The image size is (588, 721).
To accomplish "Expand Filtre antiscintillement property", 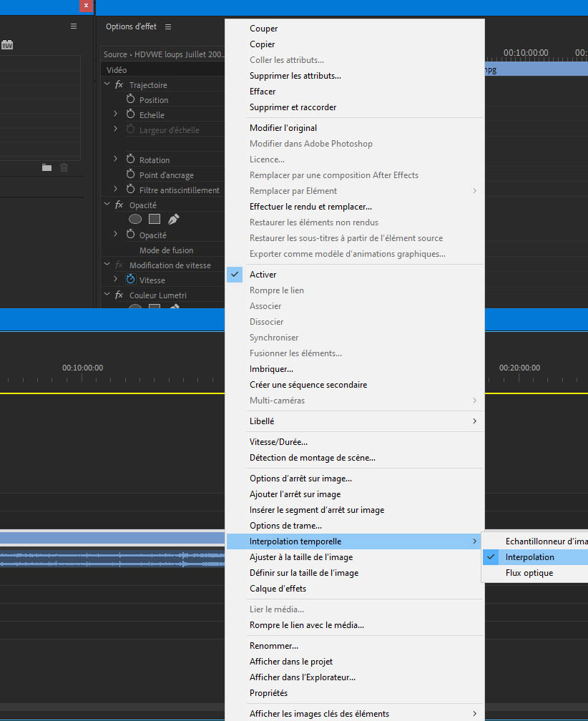I will [x=115, y=189].
